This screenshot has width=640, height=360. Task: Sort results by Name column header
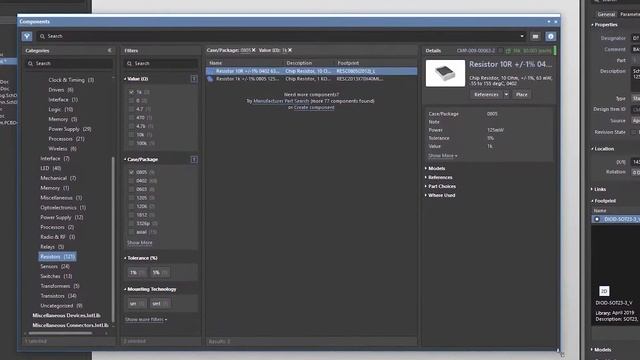coord(216,63)
